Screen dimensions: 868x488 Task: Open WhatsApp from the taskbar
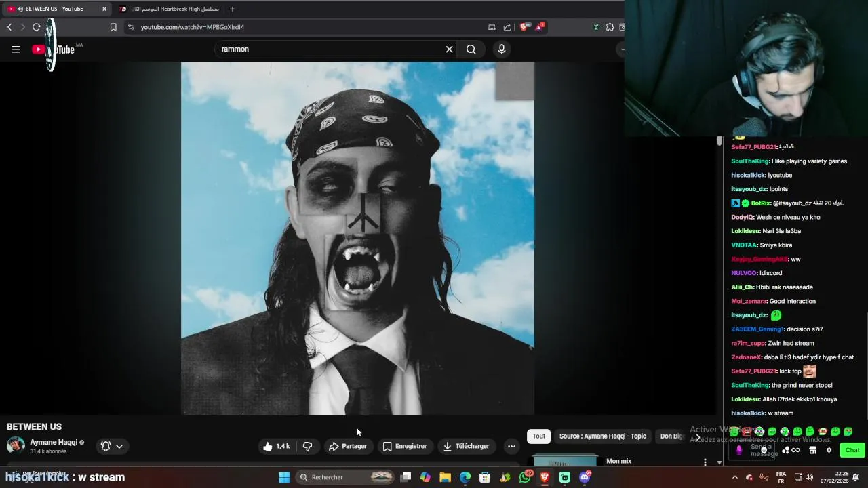[525, 477]
